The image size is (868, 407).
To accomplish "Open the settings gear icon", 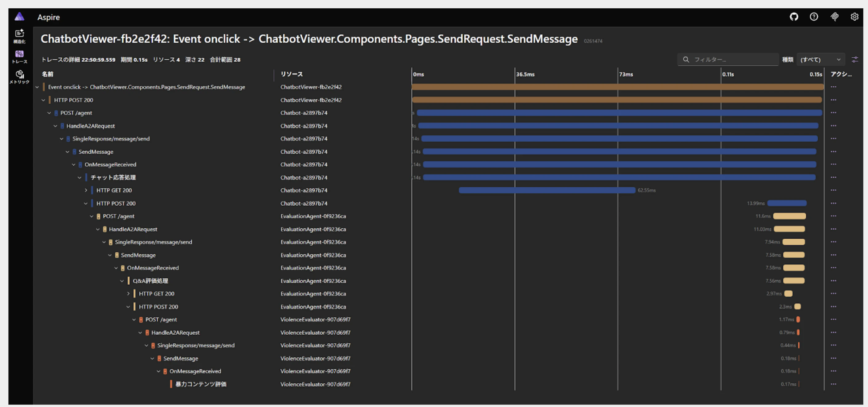I will click(854, 17).
